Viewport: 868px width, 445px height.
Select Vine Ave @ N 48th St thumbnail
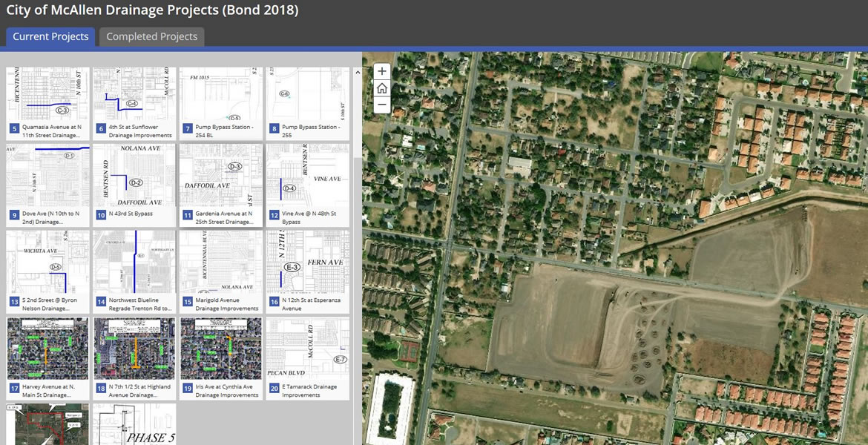pos(308,176)
